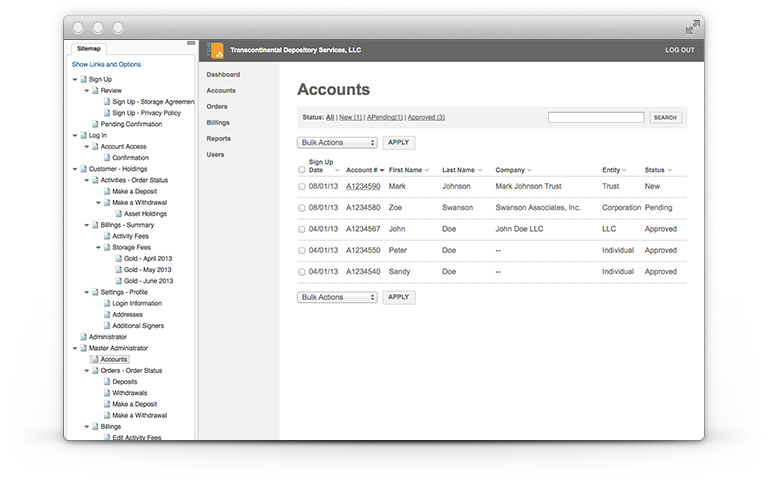Check the box for Peter Doe's account
The image size is (768, 480).
coord(302,251)
